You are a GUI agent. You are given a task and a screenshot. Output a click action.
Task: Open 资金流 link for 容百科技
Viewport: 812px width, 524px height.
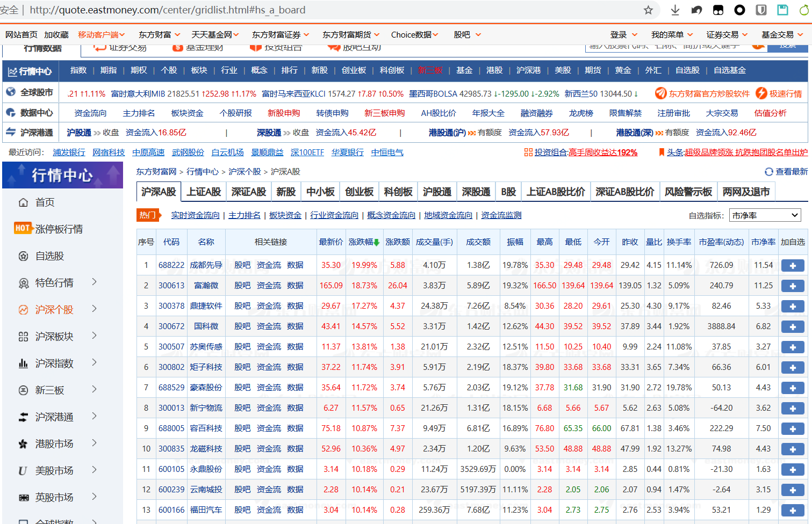pos(269,428)
